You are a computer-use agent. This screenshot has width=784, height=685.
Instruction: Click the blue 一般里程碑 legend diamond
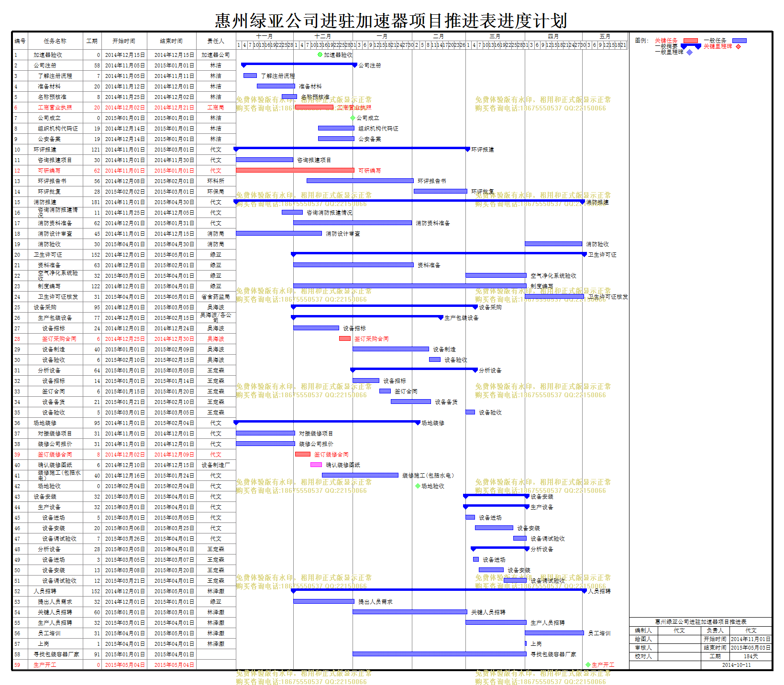(x=689, y=52)
